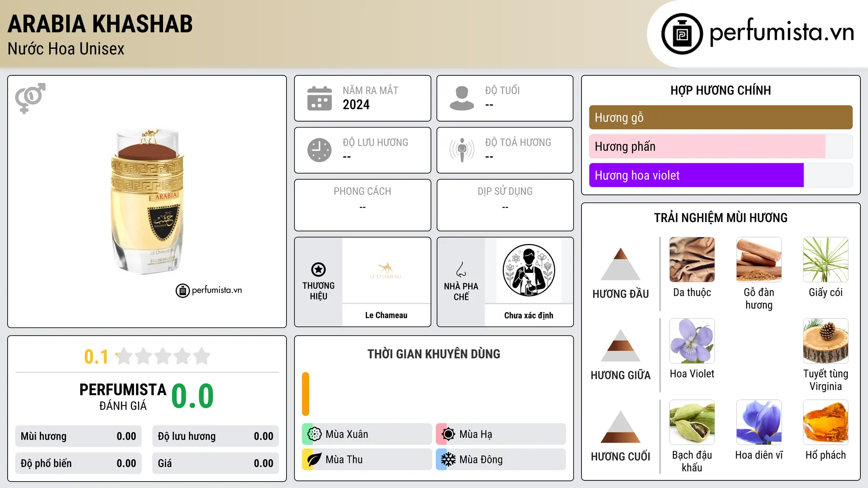
Task: Click the perfumista.vn perfume bottle logo icon in the header
Action: click(x=682, y=34)
